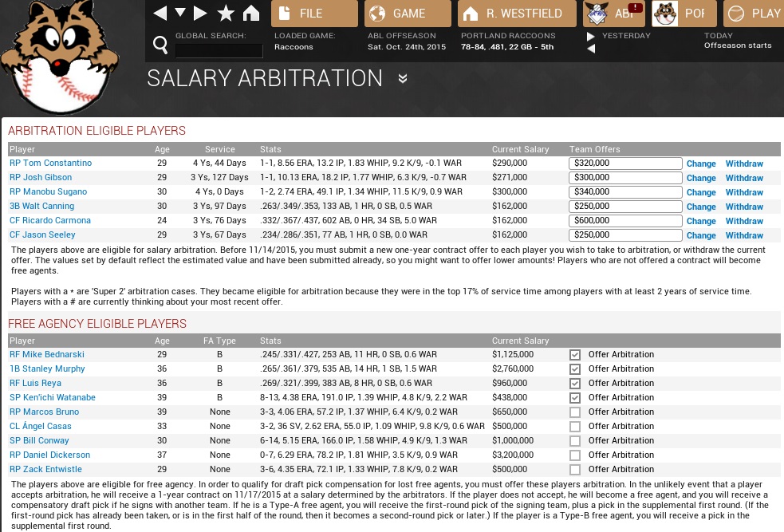Uncheck Offer Arbitration for Mike Bednarski
The image size is (784, 532).
coord(575,355)
